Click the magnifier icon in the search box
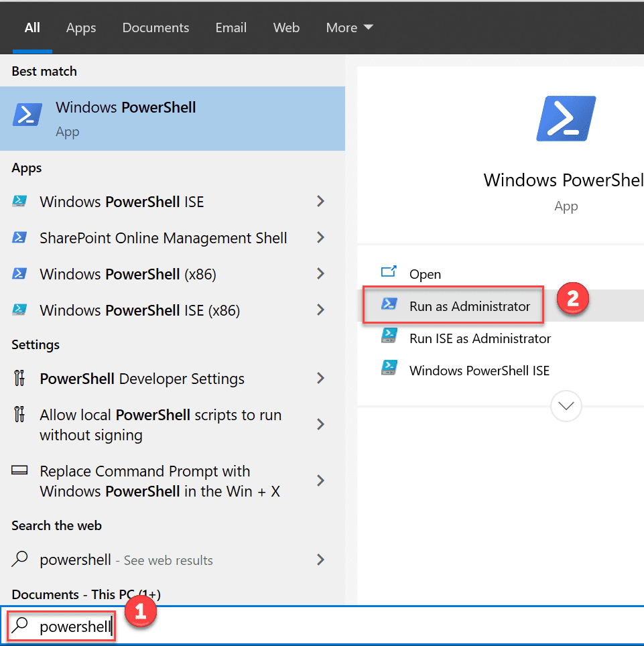This screenshot has width=644, height=646. [x=20, y=625]
